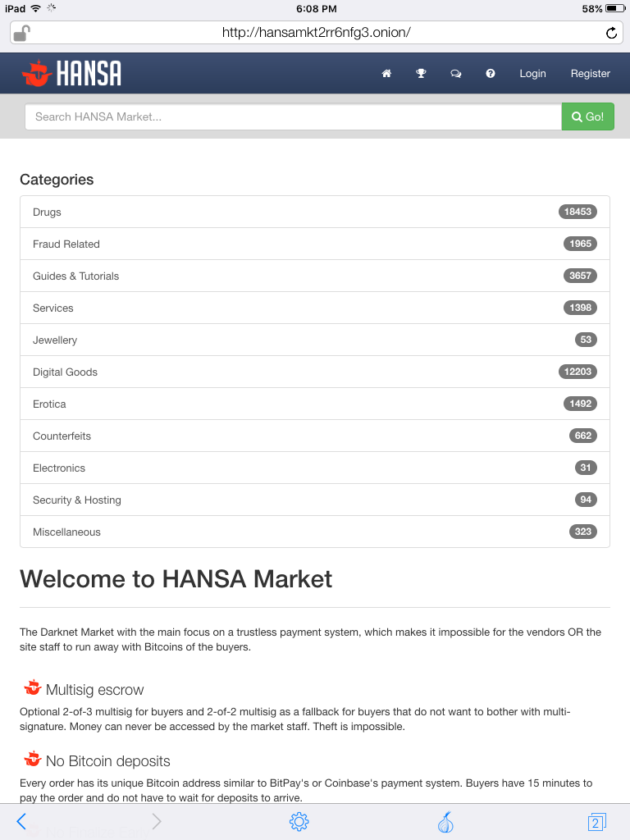Viewport: 630px width, 840px height.
Task: Open the chat bubbles icon in navbar
Action: pyautogui.click(x=456, y=73)
